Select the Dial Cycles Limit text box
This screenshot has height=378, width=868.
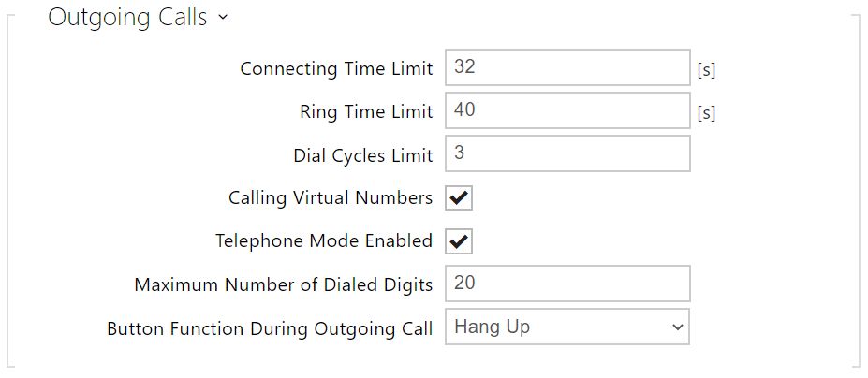coord(566,153)
